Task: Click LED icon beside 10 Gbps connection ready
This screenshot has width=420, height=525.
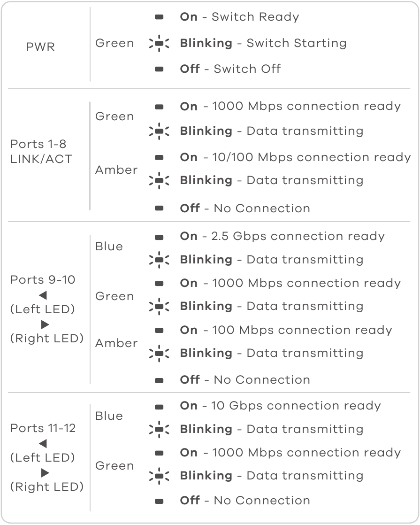Action: click(x=159, y=406)
